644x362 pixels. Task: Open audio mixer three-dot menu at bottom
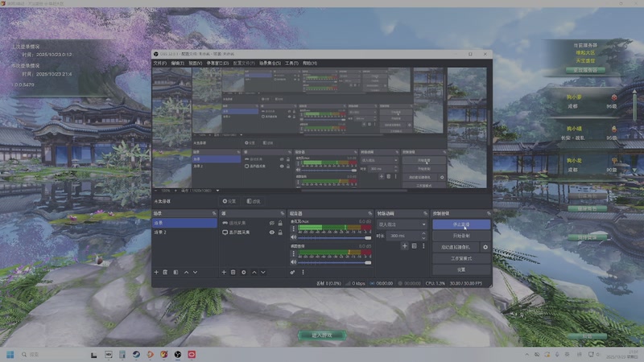pos(303,272)
